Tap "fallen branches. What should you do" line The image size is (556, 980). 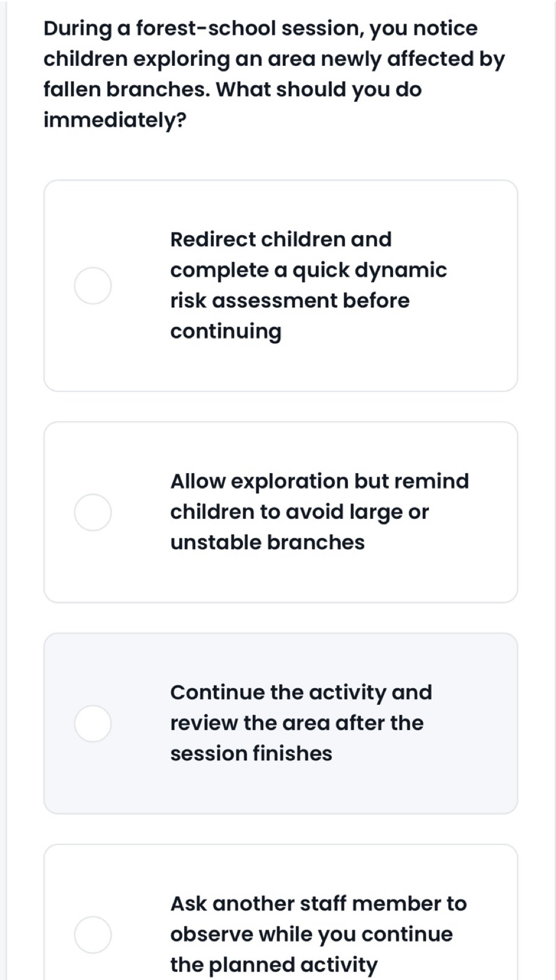[x=233, y=89]
